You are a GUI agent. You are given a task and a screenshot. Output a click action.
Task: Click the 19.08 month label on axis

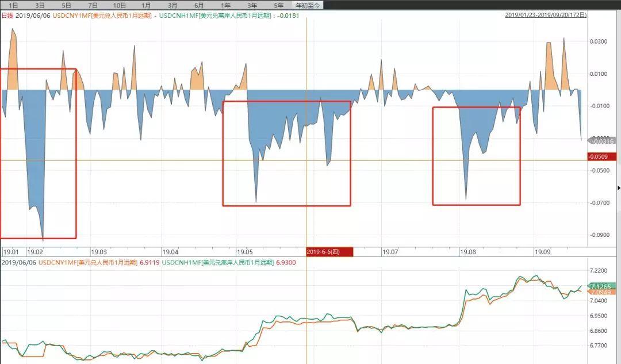coord(467,252)
